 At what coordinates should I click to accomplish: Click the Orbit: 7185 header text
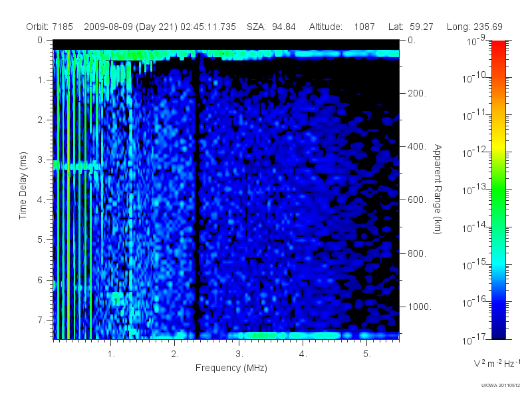pos(49,27)
